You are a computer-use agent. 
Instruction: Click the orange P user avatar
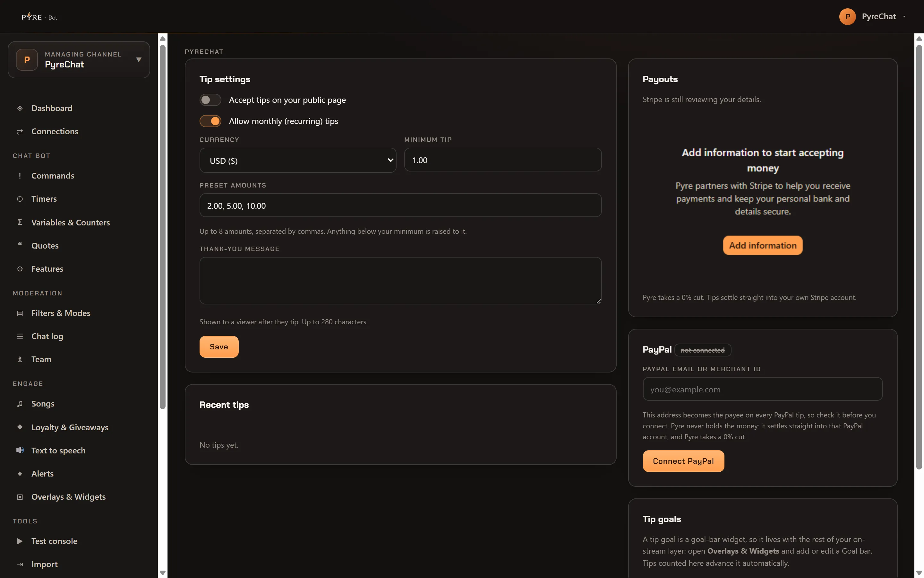pos(847,16)
